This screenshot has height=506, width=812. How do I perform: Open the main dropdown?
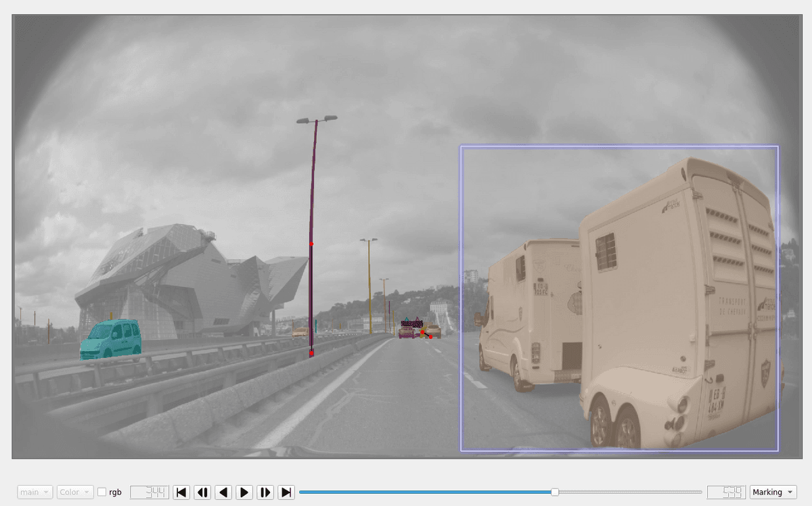(x=35, y=492)
